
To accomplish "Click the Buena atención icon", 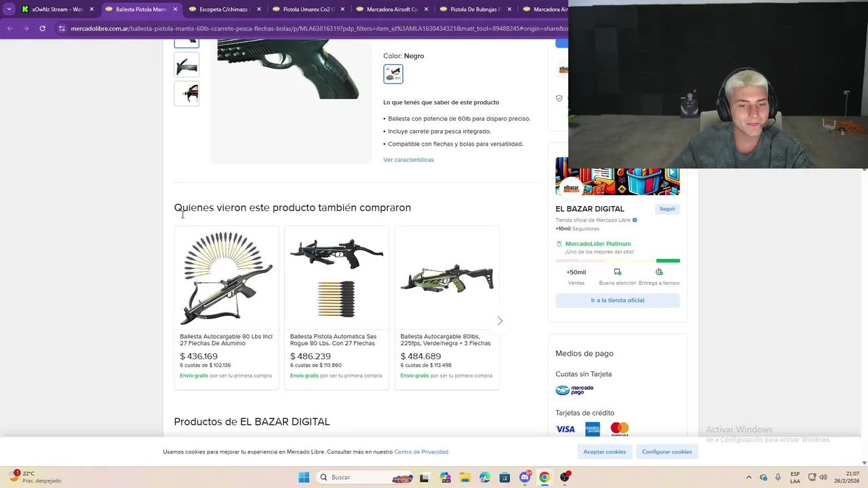I will coord(617,272).
